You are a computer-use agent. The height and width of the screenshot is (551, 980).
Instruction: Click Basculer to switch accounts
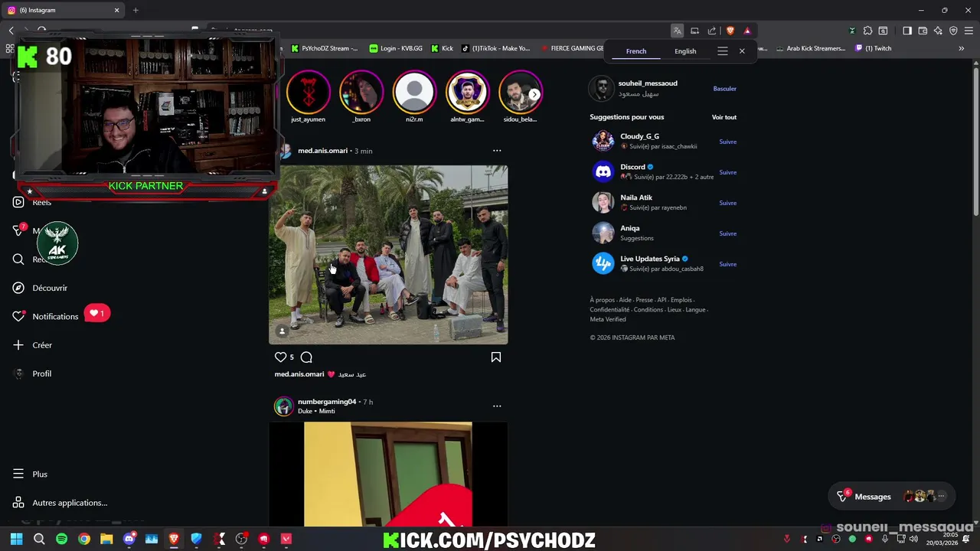coord(724,89)
